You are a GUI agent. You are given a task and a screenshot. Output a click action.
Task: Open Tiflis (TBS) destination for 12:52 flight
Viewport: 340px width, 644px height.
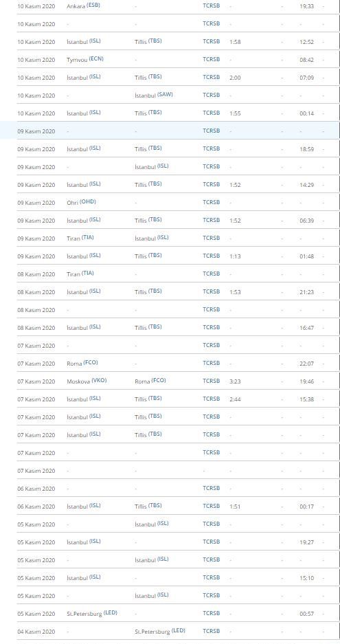click(148, 41)
